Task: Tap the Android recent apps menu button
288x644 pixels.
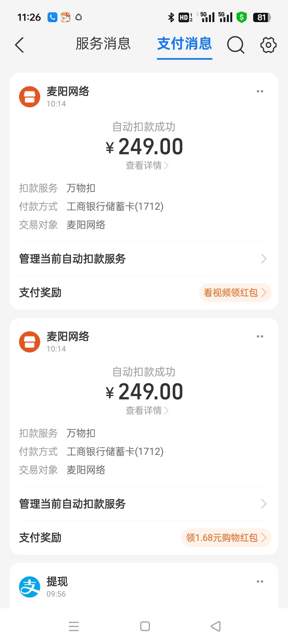Action: (x=74, y=626)
